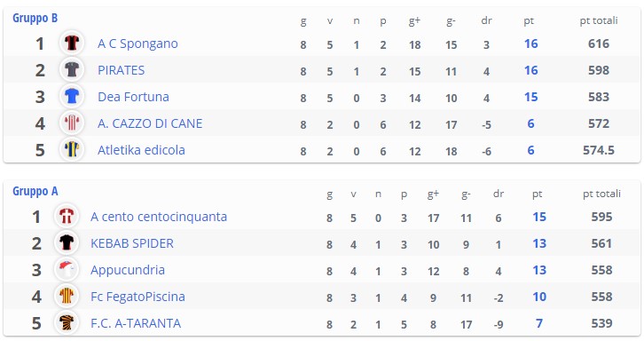Click the Dea Fortuna blue jersey icon
Image resolution: width=644 pixels, height=341 pixels.
[x=72, y=96]
